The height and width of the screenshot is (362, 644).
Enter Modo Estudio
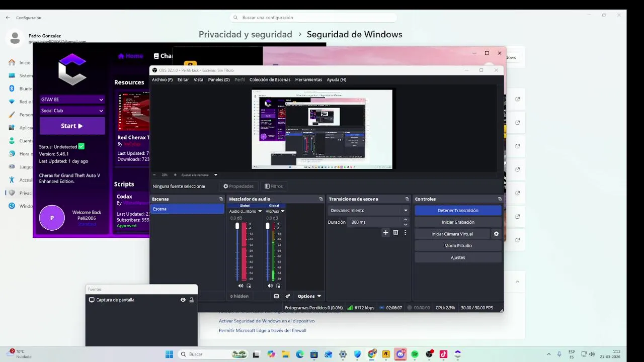458,245
